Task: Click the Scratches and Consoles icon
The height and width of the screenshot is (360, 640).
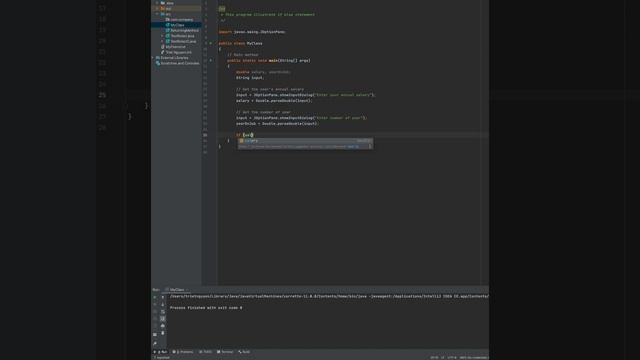Action: click(158, 63)
